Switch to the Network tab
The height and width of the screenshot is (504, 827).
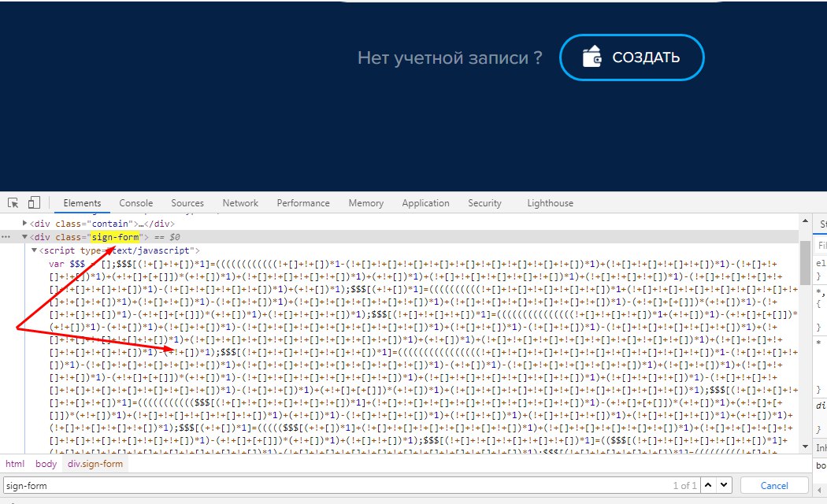pyautogui.click(x=240, y=203)
